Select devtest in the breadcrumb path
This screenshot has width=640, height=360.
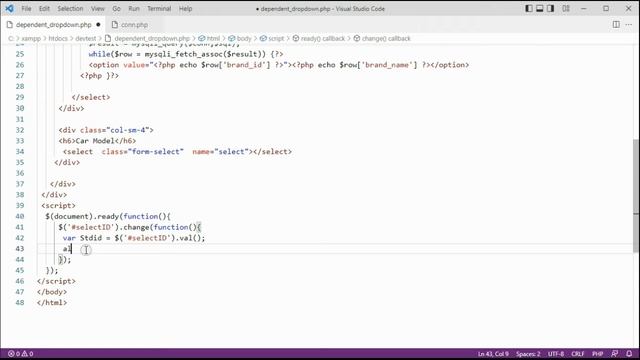(86, 38)
